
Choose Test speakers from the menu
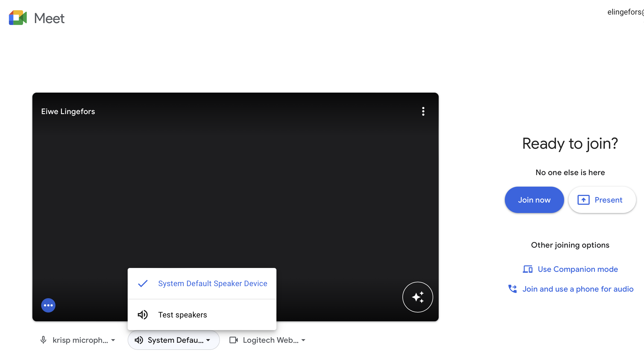(182, 315)
